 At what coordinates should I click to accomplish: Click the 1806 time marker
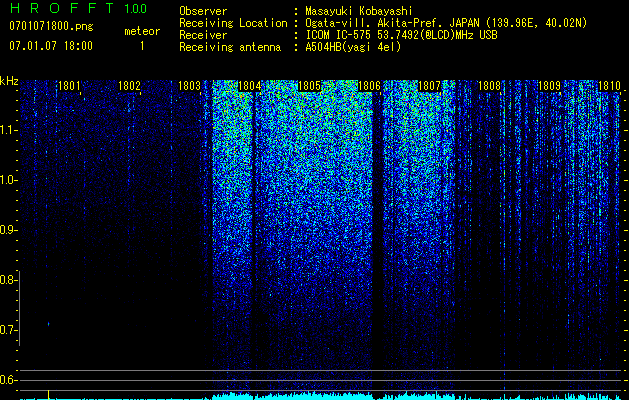369,85
